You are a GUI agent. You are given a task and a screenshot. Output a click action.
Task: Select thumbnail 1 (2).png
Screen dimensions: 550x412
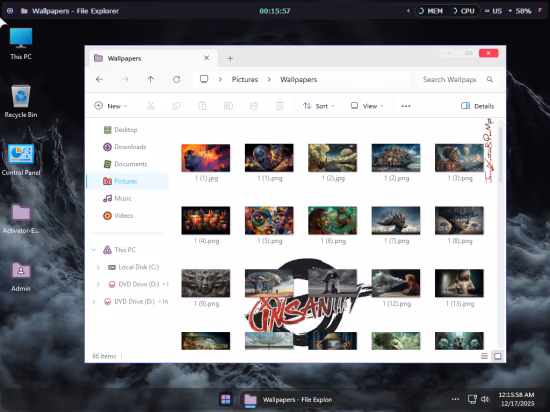[396, 162]
